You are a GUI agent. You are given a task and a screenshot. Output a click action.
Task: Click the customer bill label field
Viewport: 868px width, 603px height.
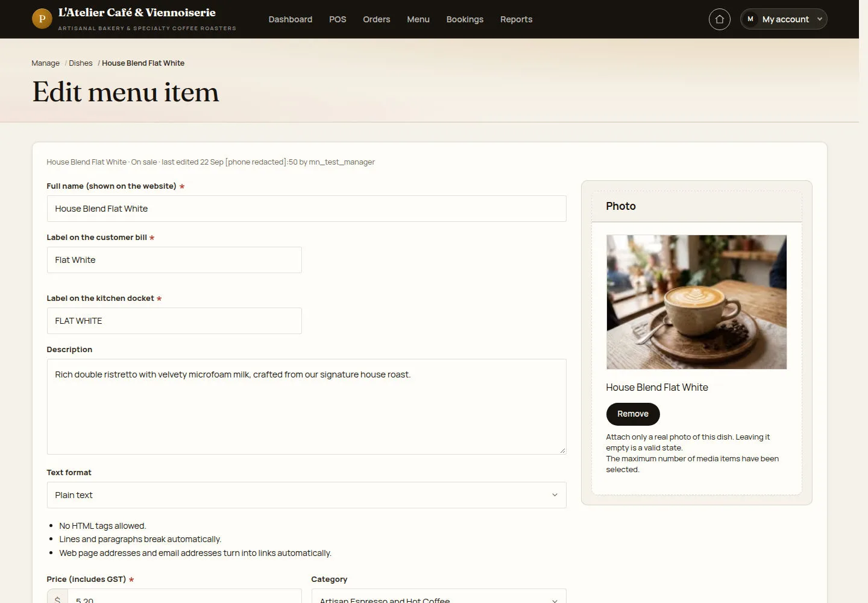pos(174,260)
